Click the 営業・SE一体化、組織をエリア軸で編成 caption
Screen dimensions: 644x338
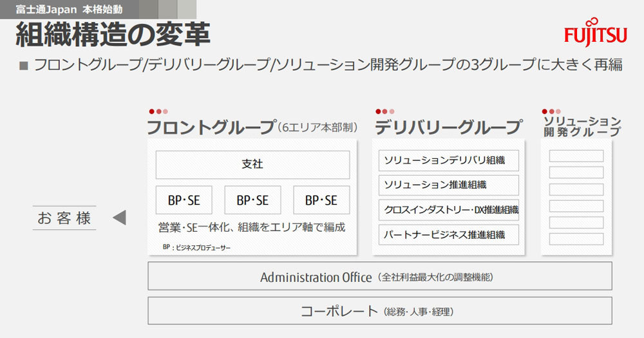click(252, 227)
